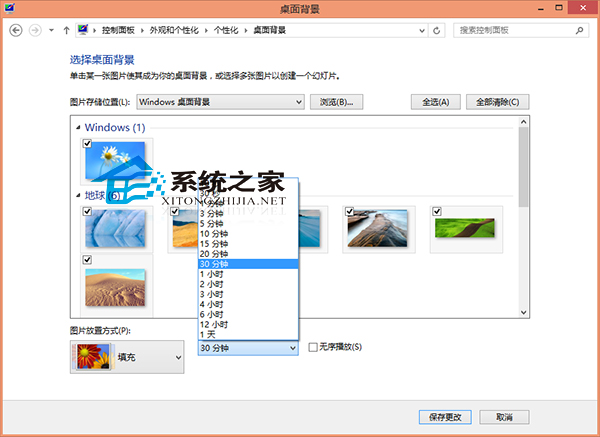Click the 保存更改 button
600x437 pixels.
coord(445,417)
